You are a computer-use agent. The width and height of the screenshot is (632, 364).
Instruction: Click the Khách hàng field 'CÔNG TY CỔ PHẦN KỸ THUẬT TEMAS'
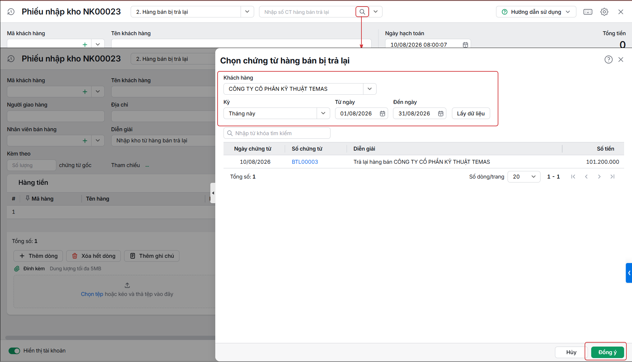[x=293, y=89]
